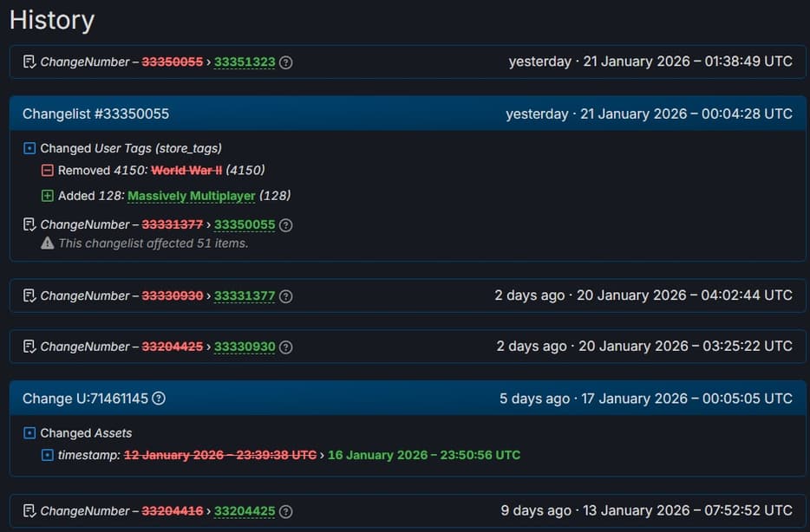The image size is (810, 532).
Task: Open the Massively Multiplayer tag link
Action: (x=192, y=196)
